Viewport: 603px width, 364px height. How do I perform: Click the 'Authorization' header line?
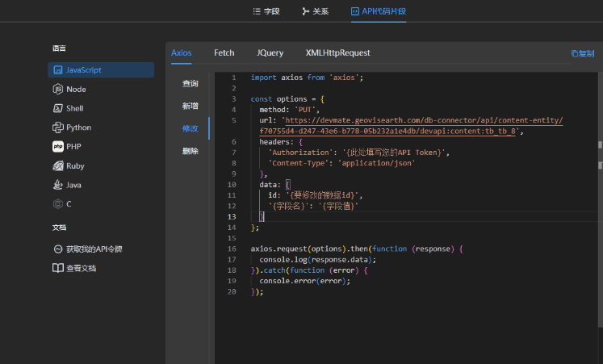coord(358,153)
